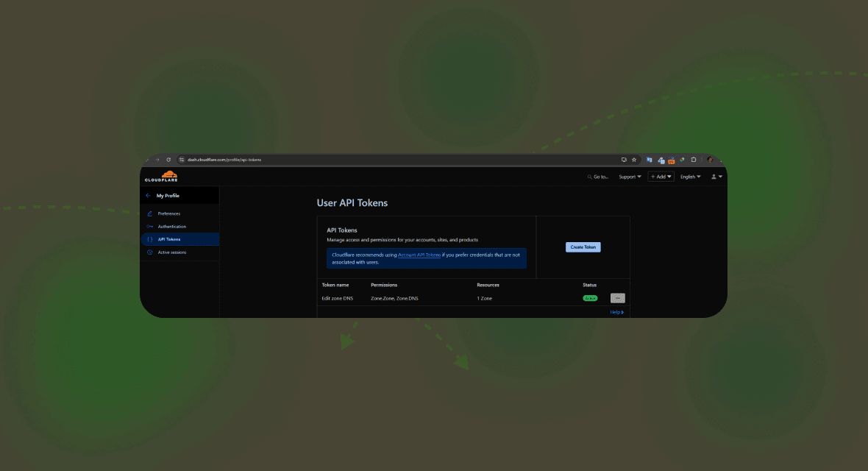This screenshot has width=868, height=471.
Task: Click the Authentication key icon
Action: (x=149, y=227)
